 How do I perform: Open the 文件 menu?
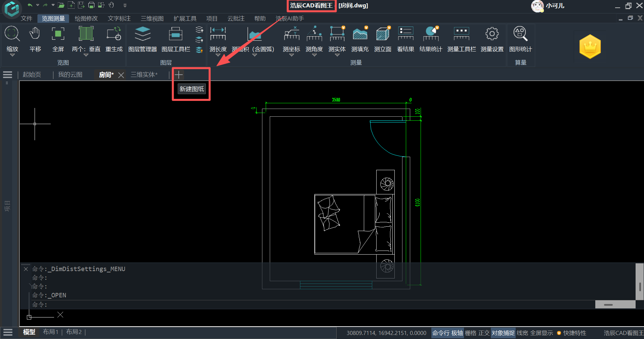coord(27,18)
